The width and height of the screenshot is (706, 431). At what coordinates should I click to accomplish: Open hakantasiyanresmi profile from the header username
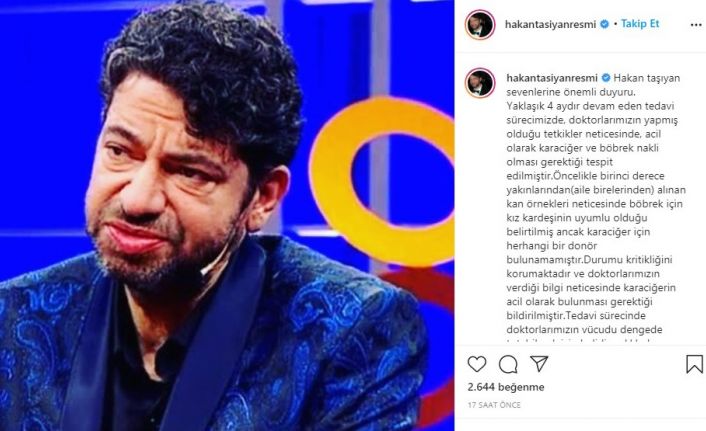pyautogui.click(x=550, y=24)
